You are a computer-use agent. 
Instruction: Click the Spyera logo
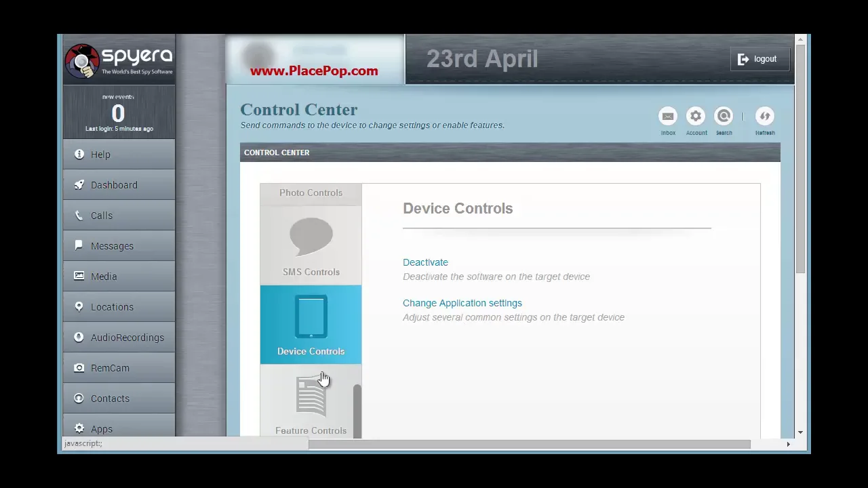119,60
